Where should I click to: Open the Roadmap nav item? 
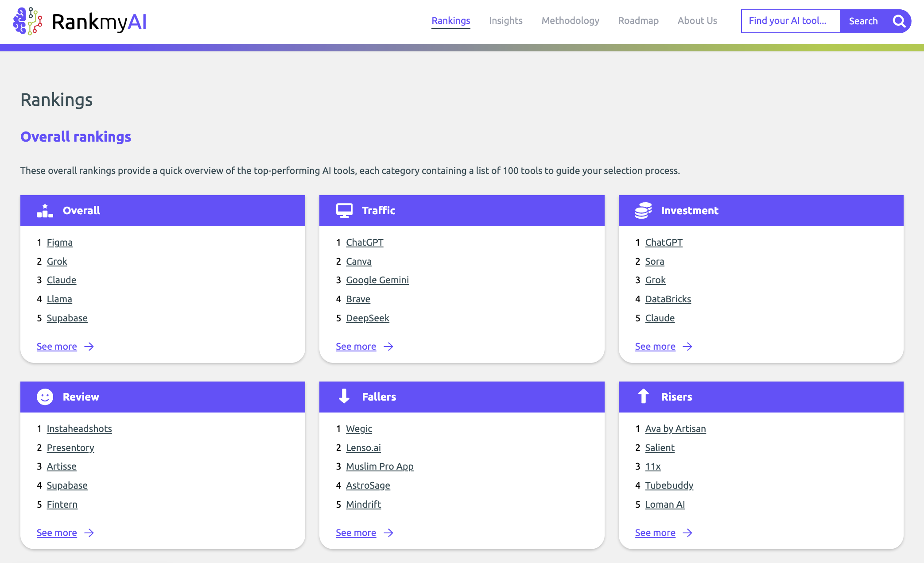[638, 21]
